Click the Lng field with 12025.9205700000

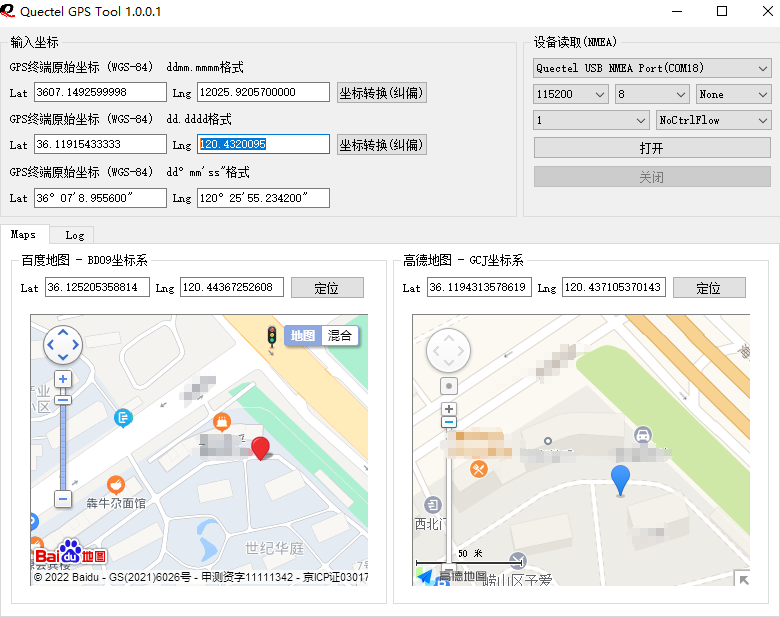pyautogui.click(x=263, y=92)
